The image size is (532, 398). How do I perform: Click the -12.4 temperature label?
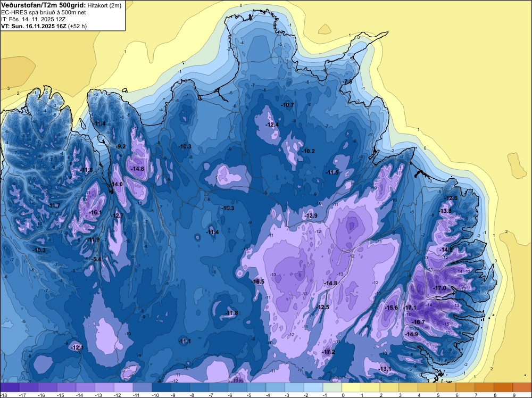tap(272, 125)
